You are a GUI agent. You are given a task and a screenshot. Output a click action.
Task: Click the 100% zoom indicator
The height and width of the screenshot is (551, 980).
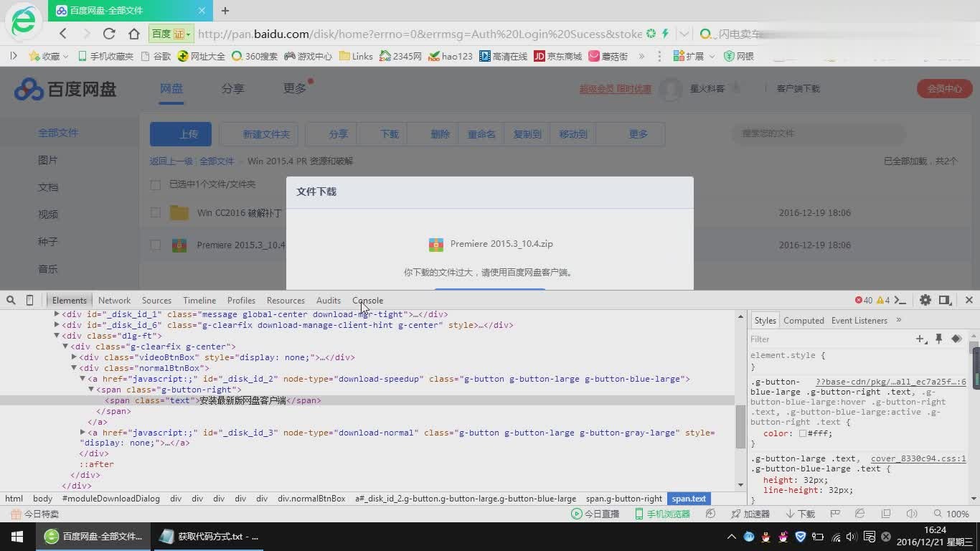951,514
